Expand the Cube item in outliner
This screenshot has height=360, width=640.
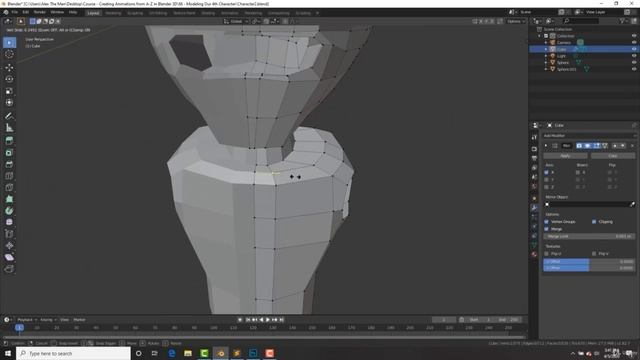(546, 49)
